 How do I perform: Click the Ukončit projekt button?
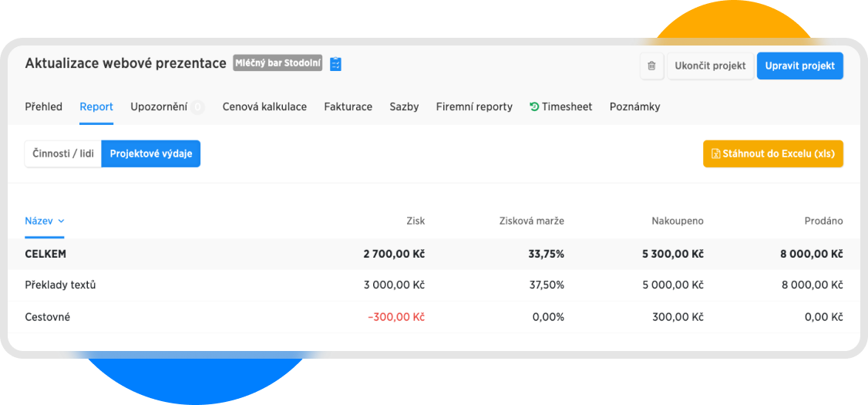coord(710,66)
